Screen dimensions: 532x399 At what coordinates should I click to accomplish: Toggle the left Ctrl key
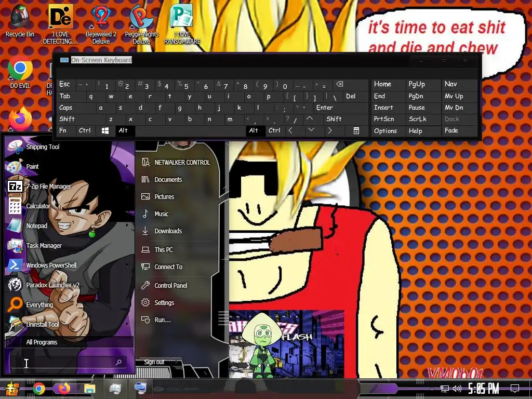tap(86, 130)
